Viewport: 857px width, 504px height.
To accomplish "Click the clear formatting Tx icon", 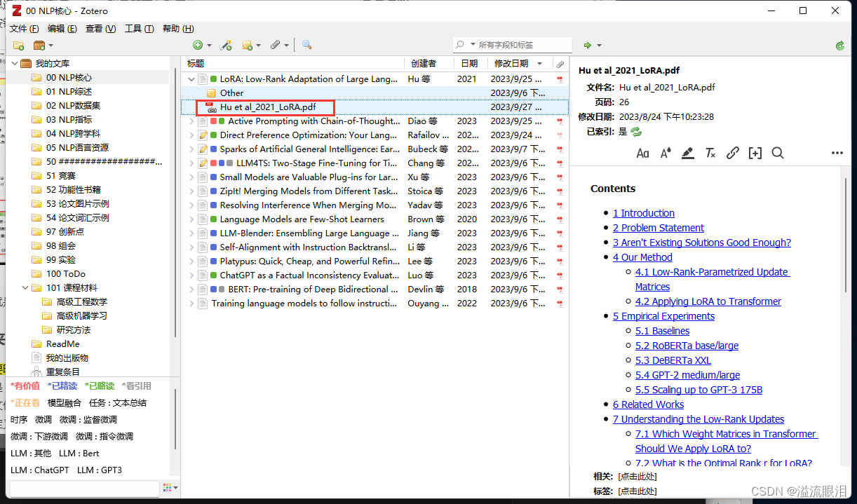I will pyautogui.click(x=710, y=153).
